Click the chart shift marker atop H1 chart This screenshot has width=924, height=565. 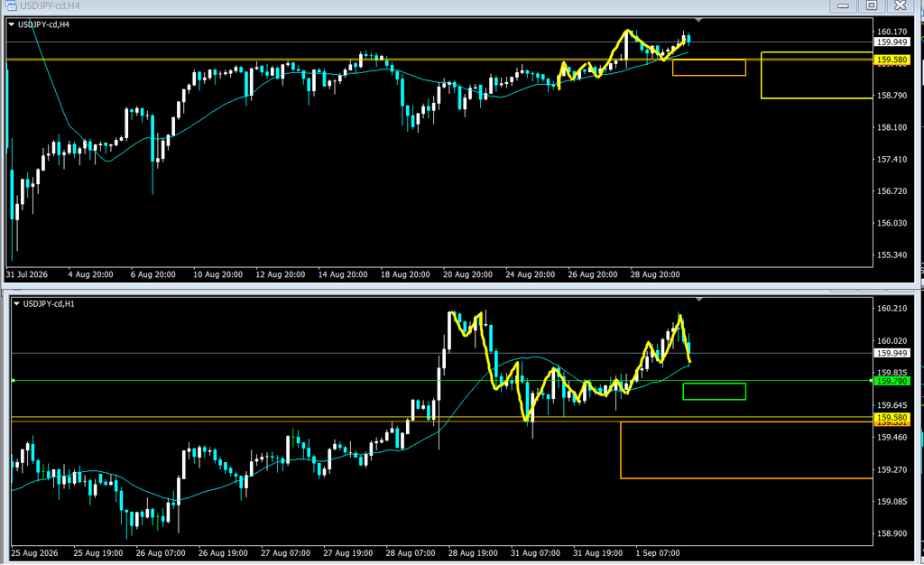(x=699, y=300)
